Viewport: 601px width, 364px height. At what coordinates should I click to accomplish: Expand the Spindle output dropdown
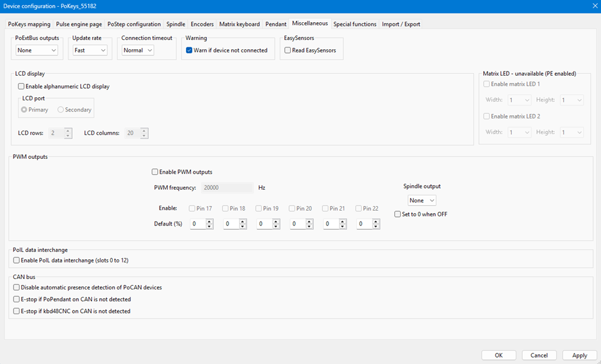pyautogui.click(x=422, y=200)
